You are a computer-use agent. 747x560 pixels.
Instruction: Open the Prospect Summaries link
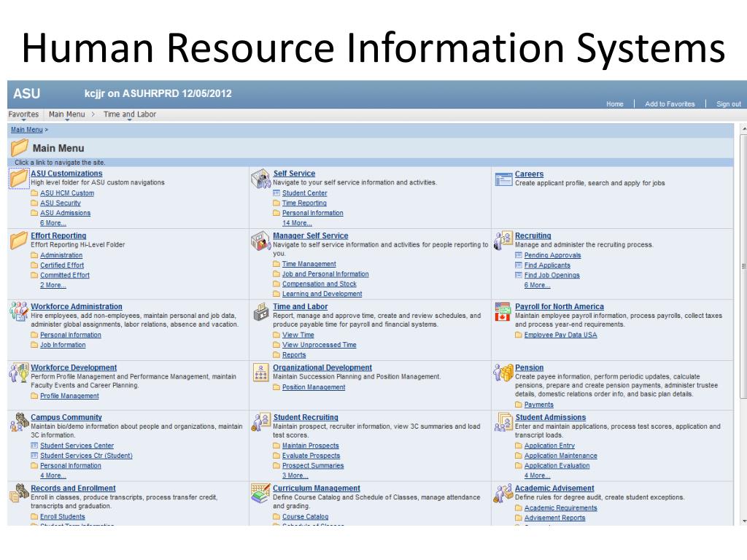click(313, 466)
